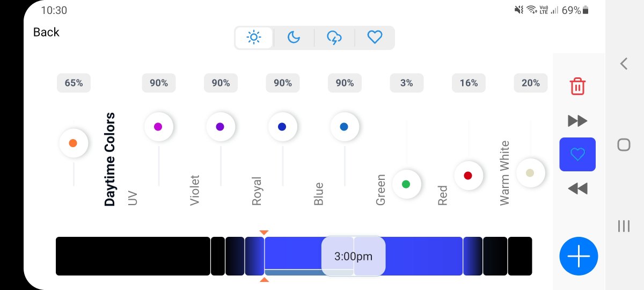Click the Green channel slider knob
The image size is (644, 290).
(406, 184)
